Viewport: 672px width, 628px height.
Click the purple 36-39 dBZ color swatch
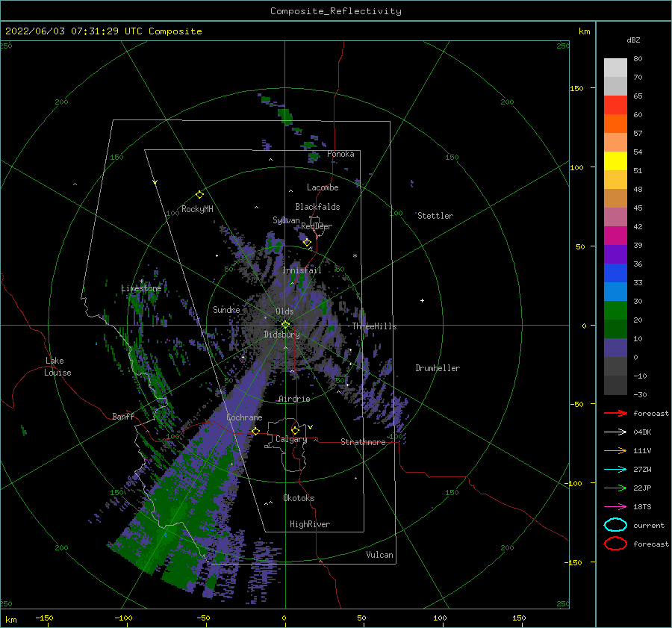[x=615, y=254]
